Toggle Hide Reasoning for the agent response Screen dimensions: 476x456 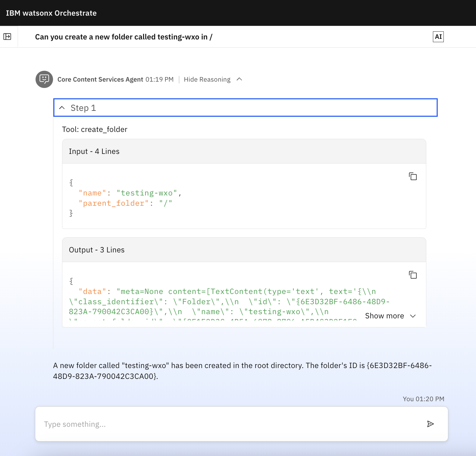tap(207, 80)
